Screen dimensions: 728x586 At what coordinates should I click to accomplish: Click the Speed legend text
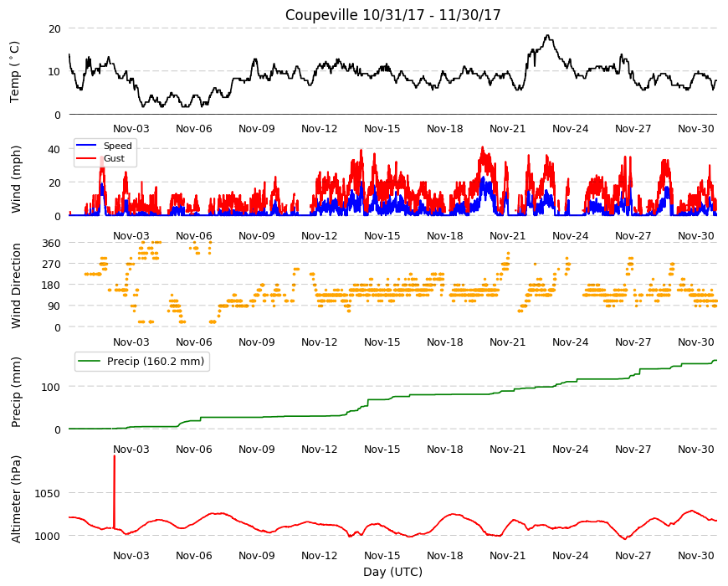click(118, 146)
